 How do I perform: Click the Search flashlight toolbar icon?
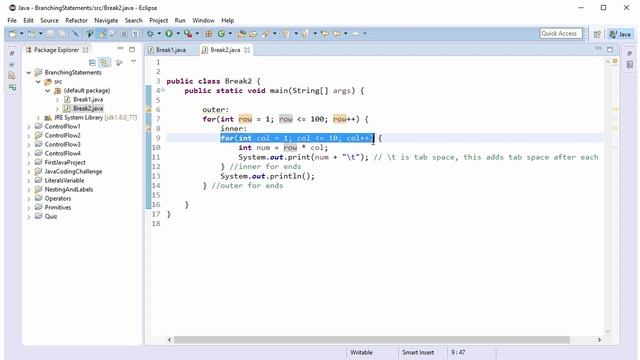(x=265, y=34)
